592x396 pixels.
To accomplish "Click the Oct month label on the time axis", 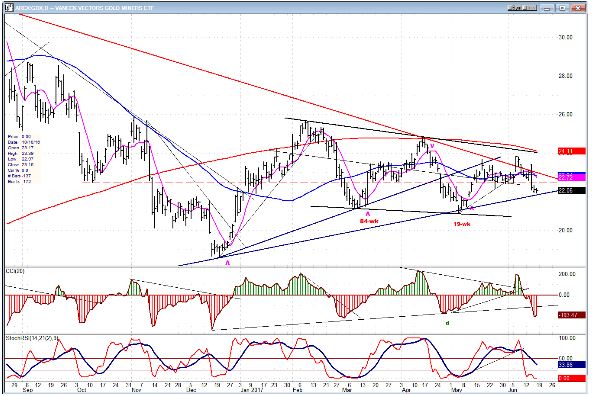I will pos(82,390).
